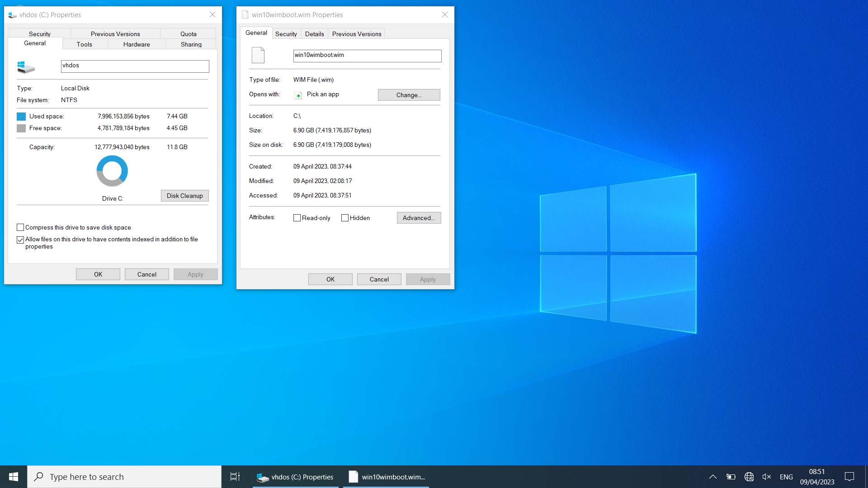Screen dimensions: 868x488
Task: Click the gray Free space color swatch
Action: (21, 128)
